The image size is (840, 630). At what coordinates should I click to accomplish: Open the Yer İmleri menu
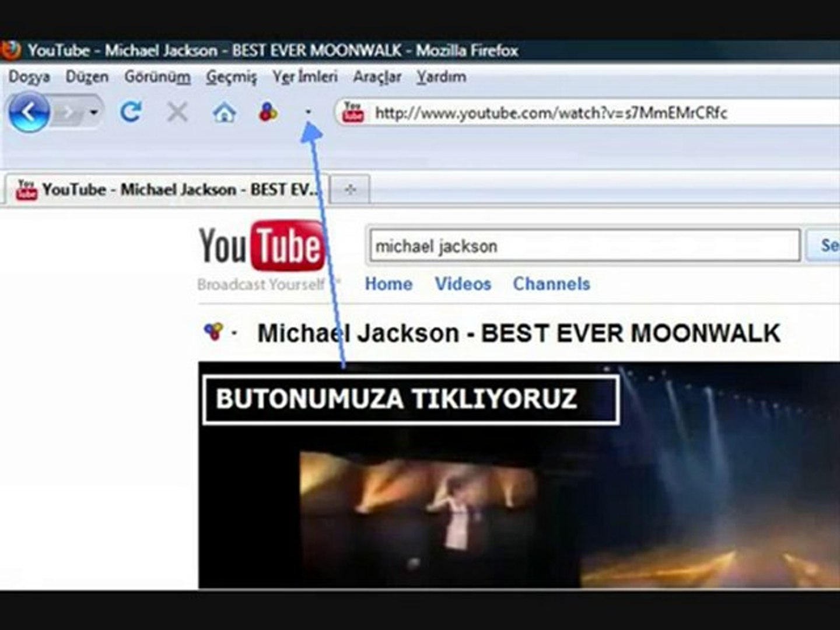point(305,76)
